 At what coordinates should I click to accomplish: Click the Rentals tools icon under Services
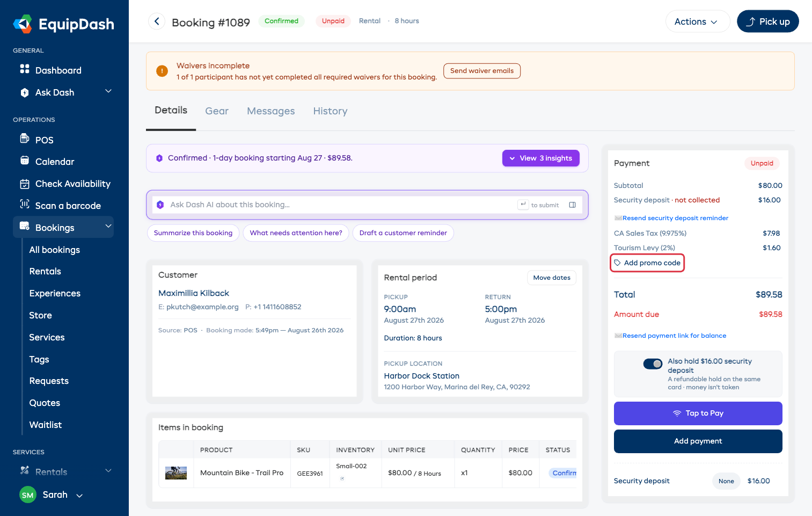25,470
